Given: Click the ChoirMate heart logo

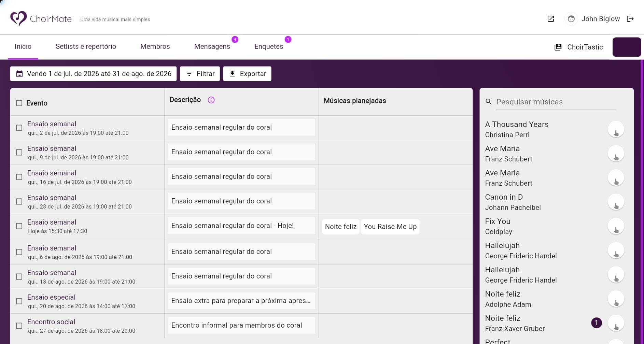Looking at the screenshot, I should pyautogui.click(x=18, y=18).
